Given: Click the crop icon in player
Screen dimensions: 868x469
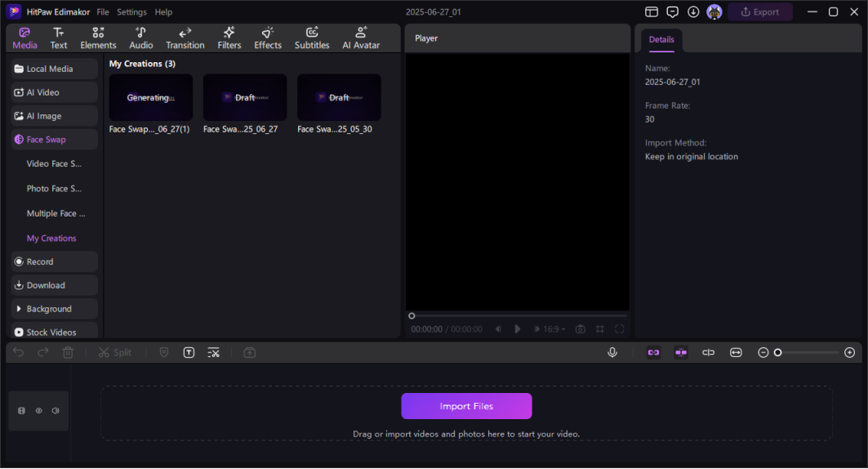Looking at the screenshot, I should point(600,329).
